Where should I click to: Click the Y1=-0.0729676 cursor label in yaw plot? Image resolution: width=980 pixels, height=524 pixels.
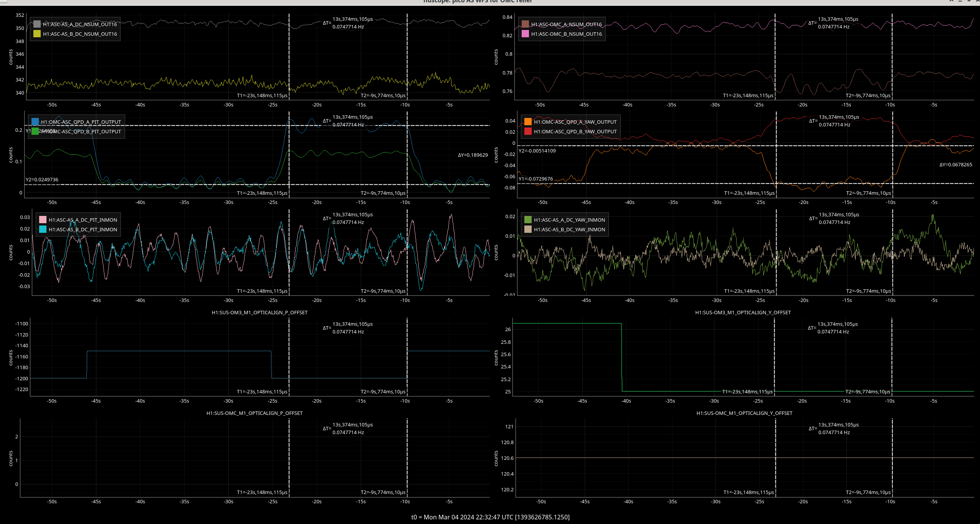pyautogui.click(x=535, y=179)
